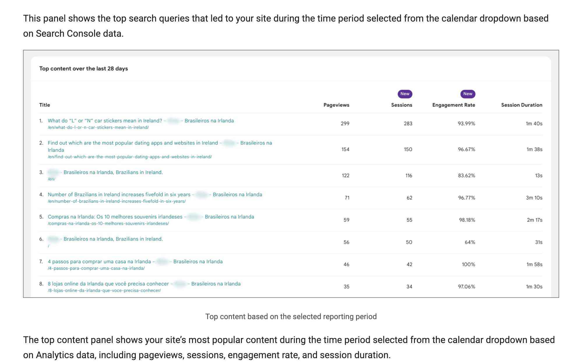Click the sessions value 62
The image size is (588, 364).
click(x=409, y=198)
